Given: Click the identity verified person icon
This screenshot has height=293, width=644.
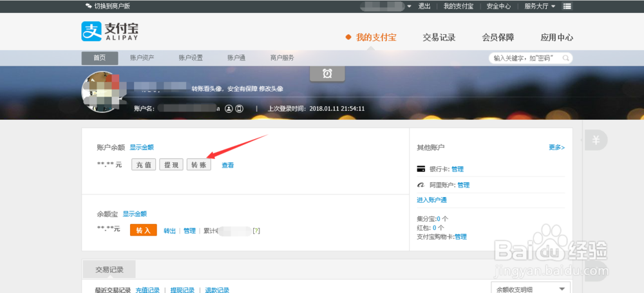Looking at the screenshot, I should (x=229, y=109).
